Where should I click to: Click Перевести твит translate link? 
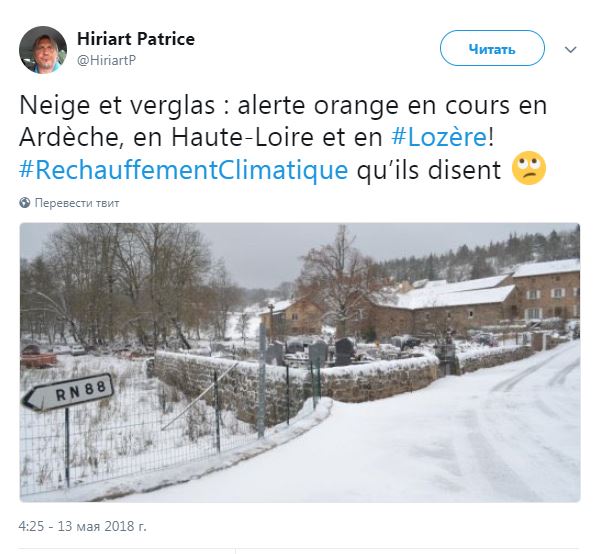[77, 203]
